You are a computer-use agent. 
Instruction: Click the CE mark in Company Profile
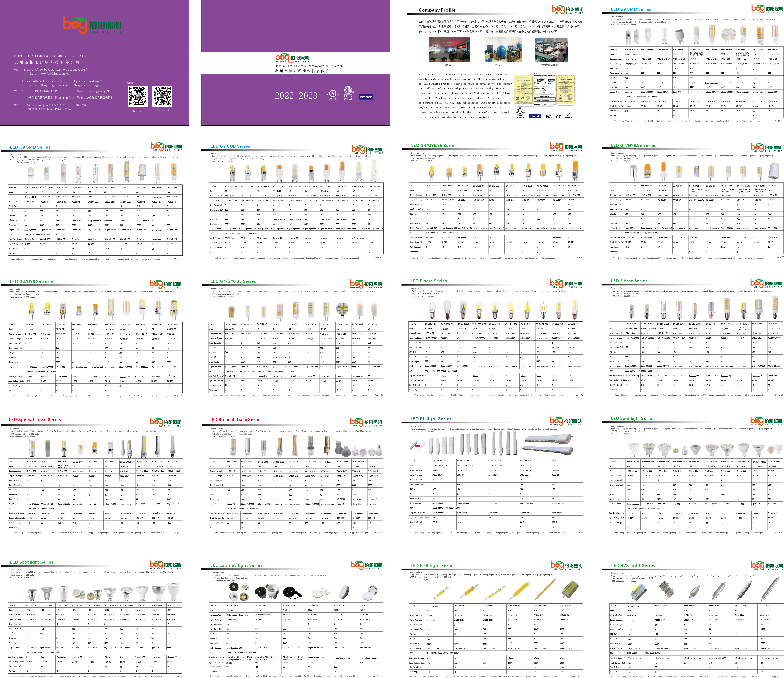(558, 117)
